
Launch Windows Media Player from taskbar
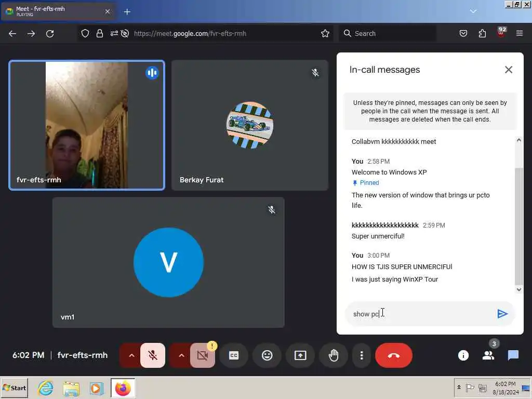[x=97, y=388]
